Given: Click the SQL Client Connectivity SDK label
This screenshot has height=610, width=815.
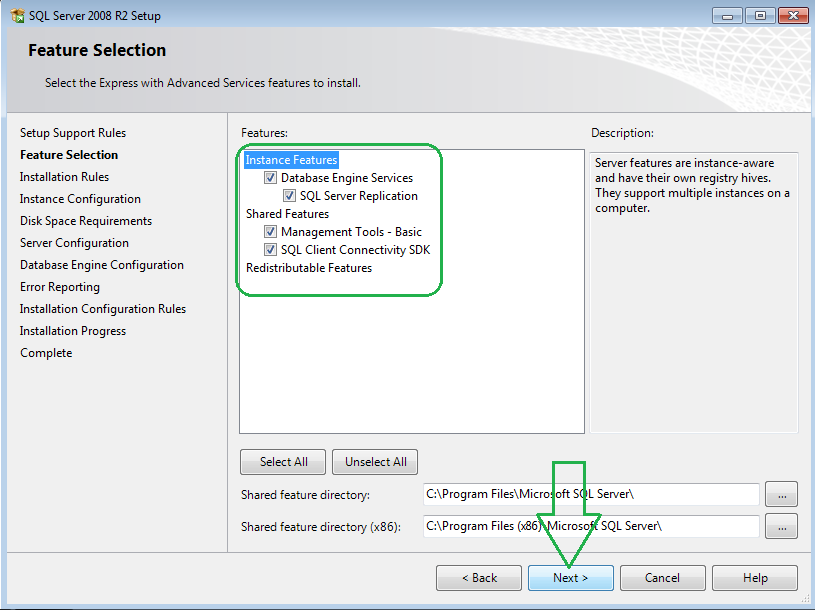Looking at the screenshot, I should [x=356, y=250].
